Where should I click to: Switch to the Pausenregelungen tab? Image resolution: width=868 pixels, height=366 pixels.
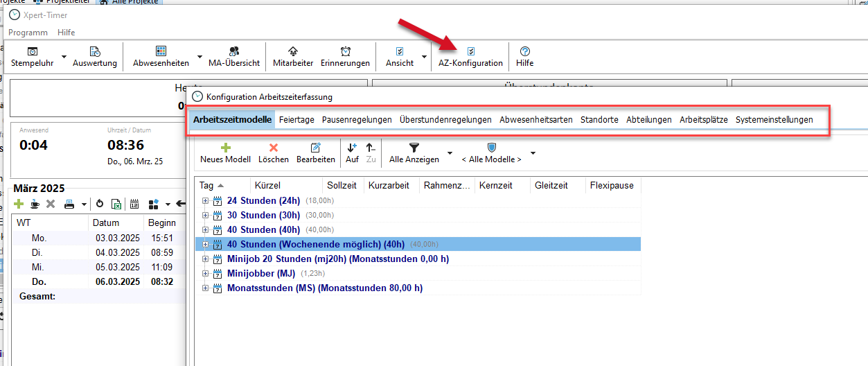click(357, 119)
